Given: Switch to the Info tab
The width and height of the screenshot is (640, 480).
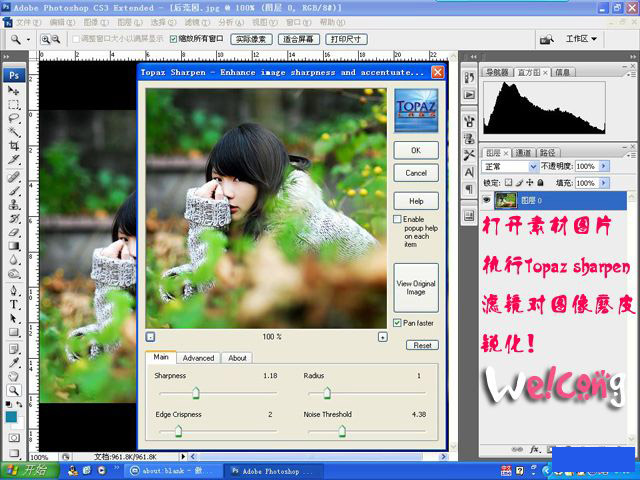Looking at the screenshot, I should pos(562,72).
